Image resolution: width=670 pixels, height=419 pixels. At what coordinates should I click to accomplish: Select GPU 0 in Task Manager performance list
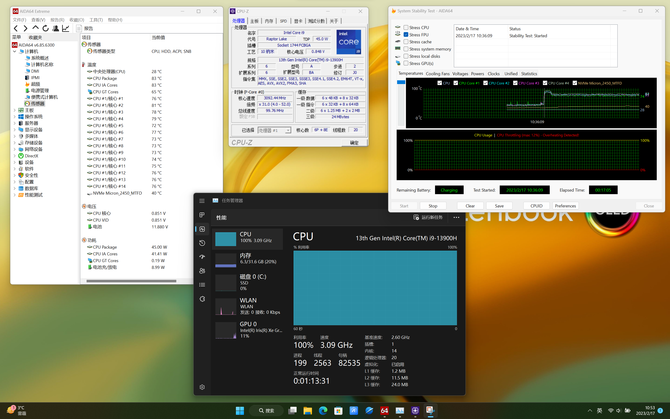point(248,330)
